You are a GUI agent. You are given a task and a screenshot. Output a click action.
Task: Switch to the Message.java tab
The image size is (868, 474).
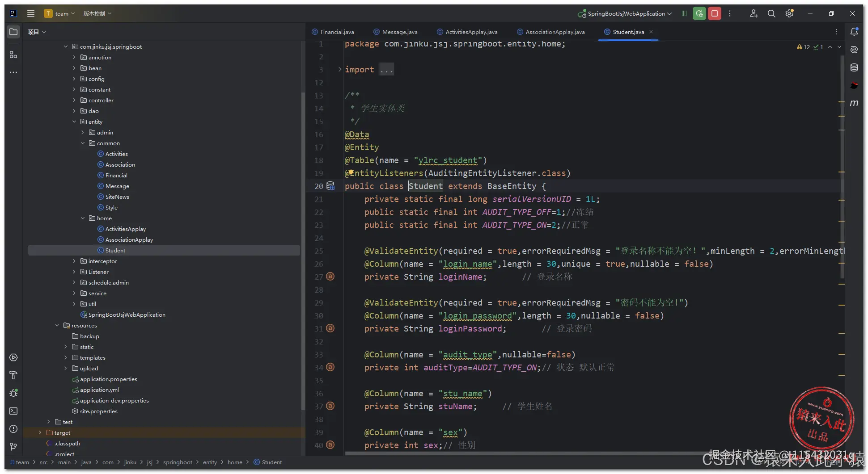coord(395,32)
